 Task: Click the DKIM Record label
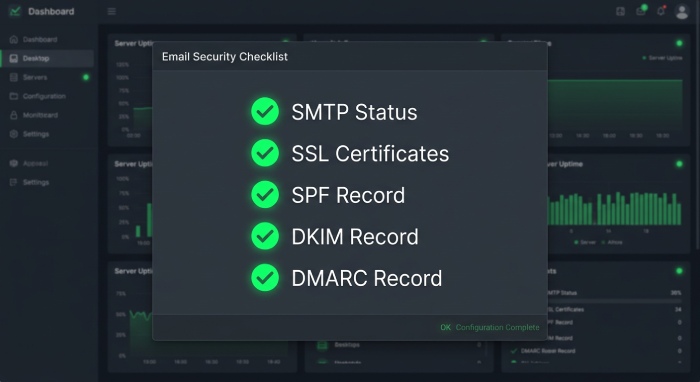tap(355, 237)
